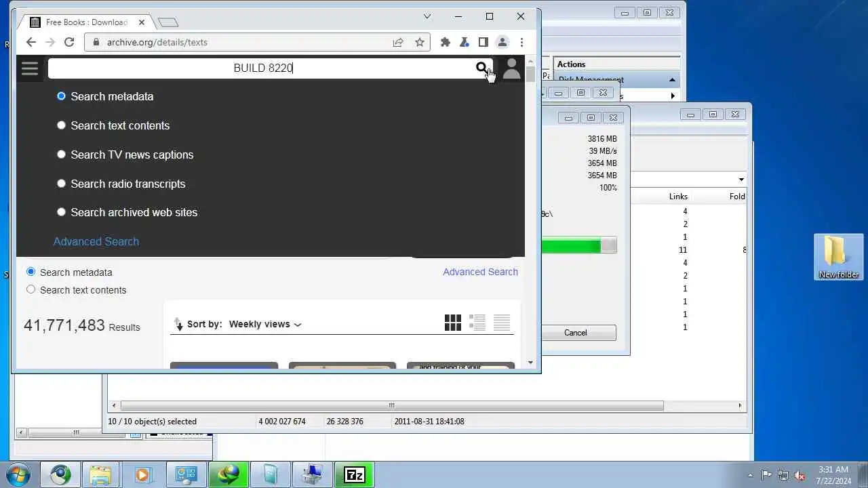Switch results to compact list view

502,323
